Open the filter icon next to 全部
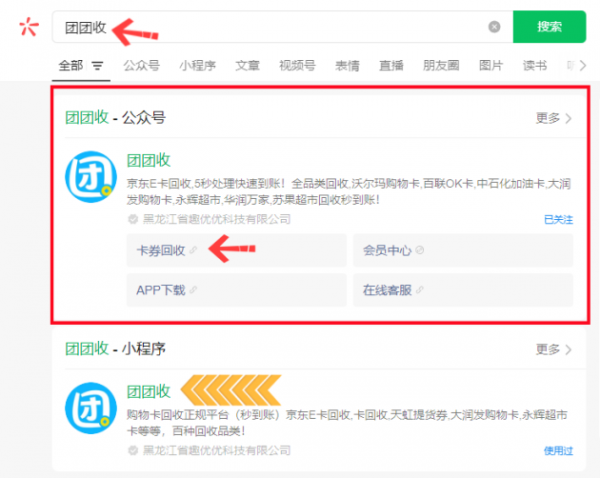 [98, 66]
